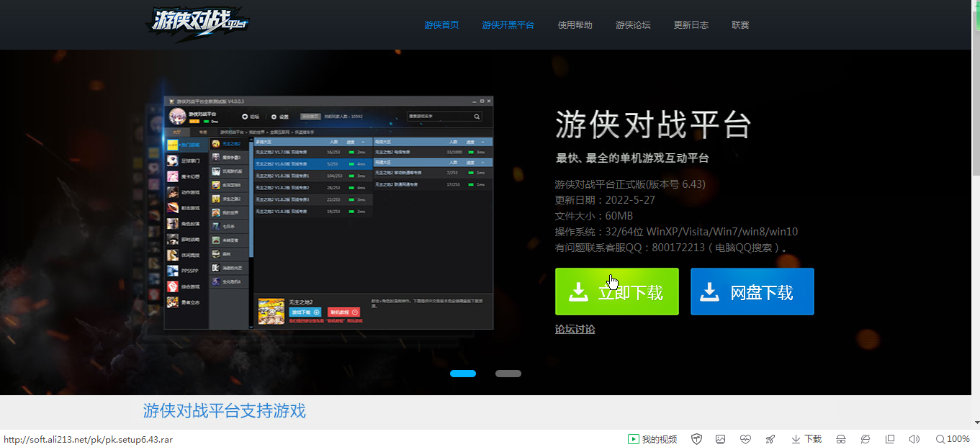Open the heartbeat health check icon

745,439
